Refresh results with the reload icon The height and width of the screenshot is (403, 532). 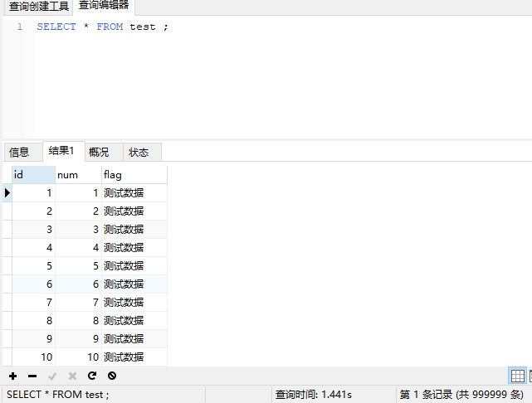tap(92, 376)
